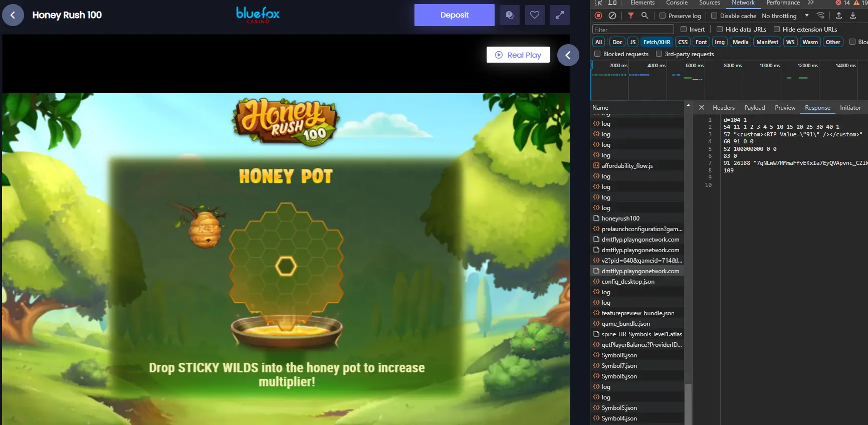This screenshot has height=425, width=868.
Task: Import HAR file with upload arrow
Action: tap(839, 16)
